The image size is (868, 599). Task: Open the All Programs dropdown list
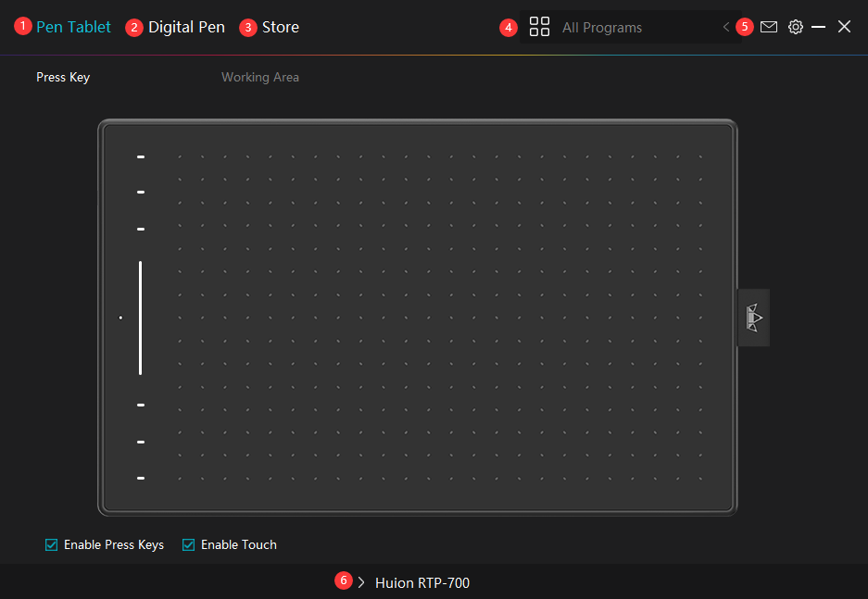(x=621, y=28)
